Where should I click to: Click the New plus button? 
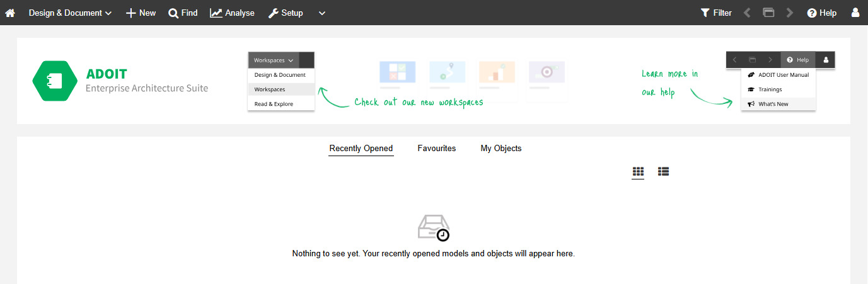(x=141, y=13)
